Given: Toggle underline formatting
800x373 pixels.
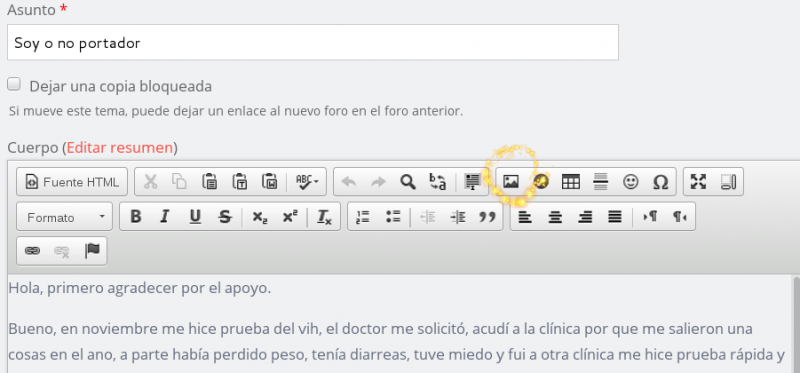Looking at the screenshot, I should coord(195,217).
